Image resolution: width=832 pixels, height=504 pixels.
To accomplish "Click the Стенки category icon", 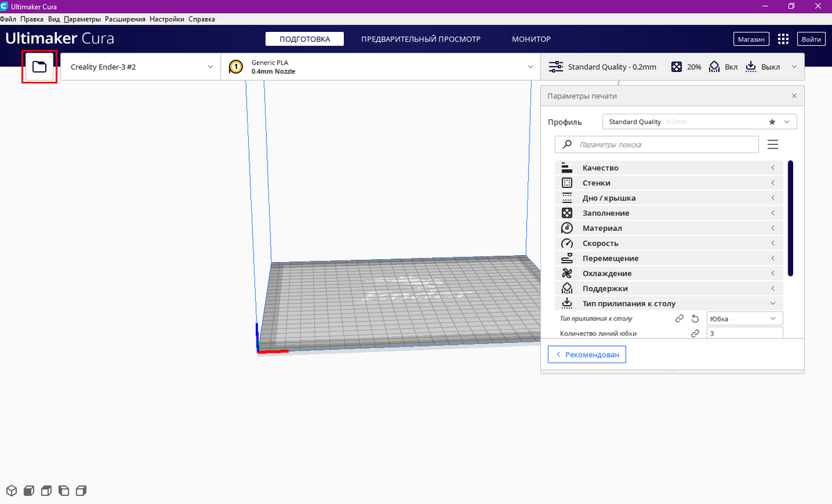I will point(567,183).
